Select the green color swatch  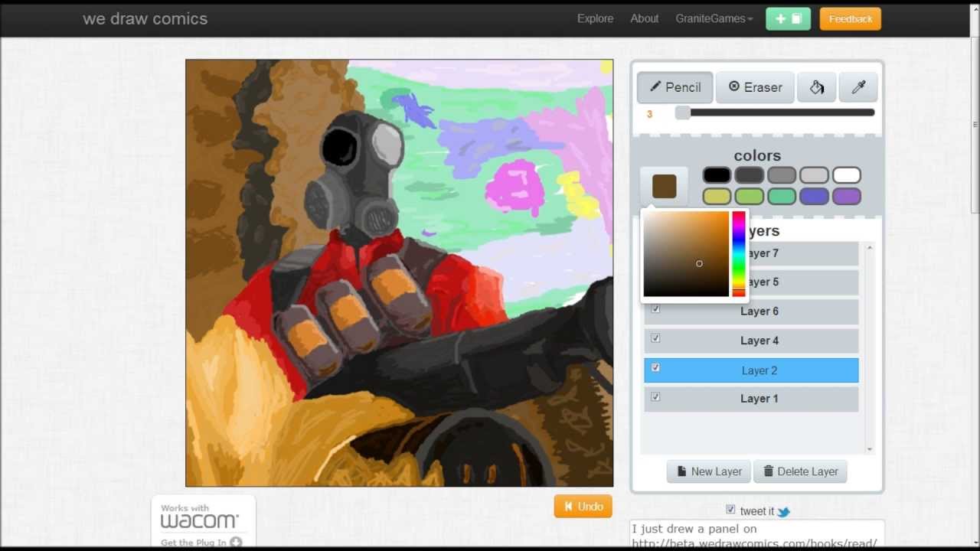750,197
